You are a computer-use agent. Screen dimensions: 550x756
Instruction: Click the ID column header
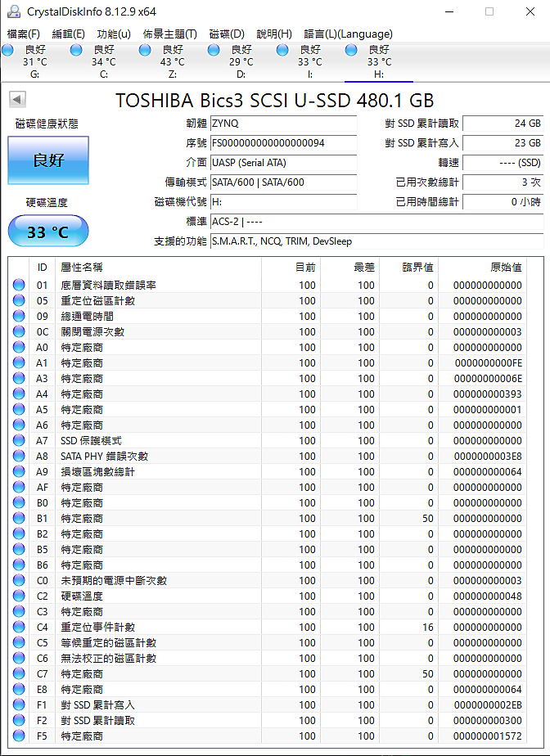43,267
